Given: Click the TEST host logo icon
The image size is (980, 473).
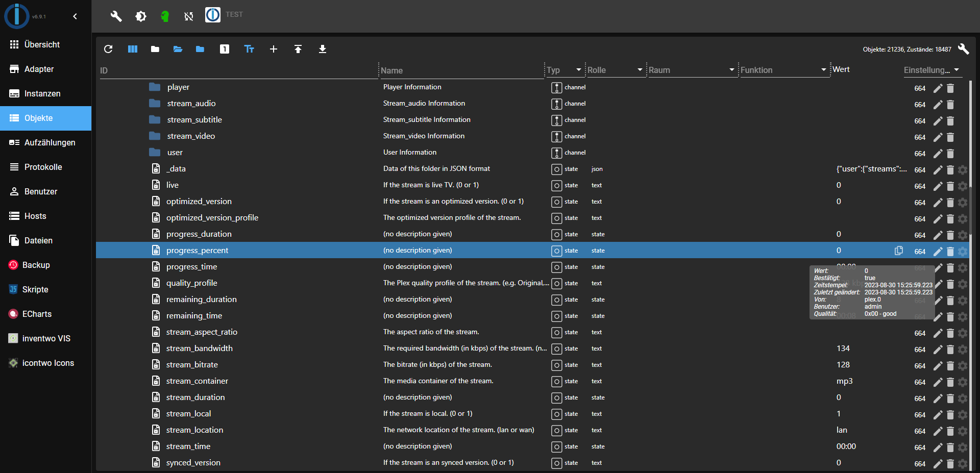Looking at the screenshot, I should [x=213, y=15].
